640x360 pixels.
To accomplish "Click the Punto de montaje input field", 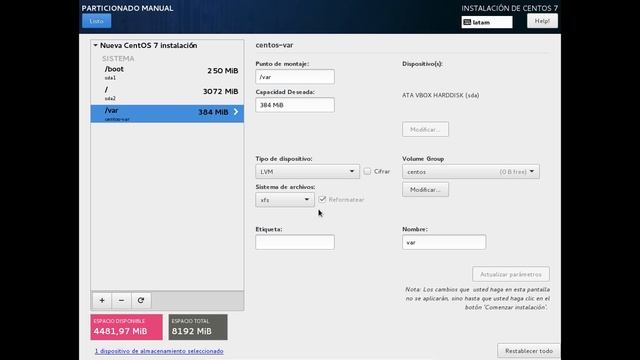I will pyautogui.click(x=295, y=77).
